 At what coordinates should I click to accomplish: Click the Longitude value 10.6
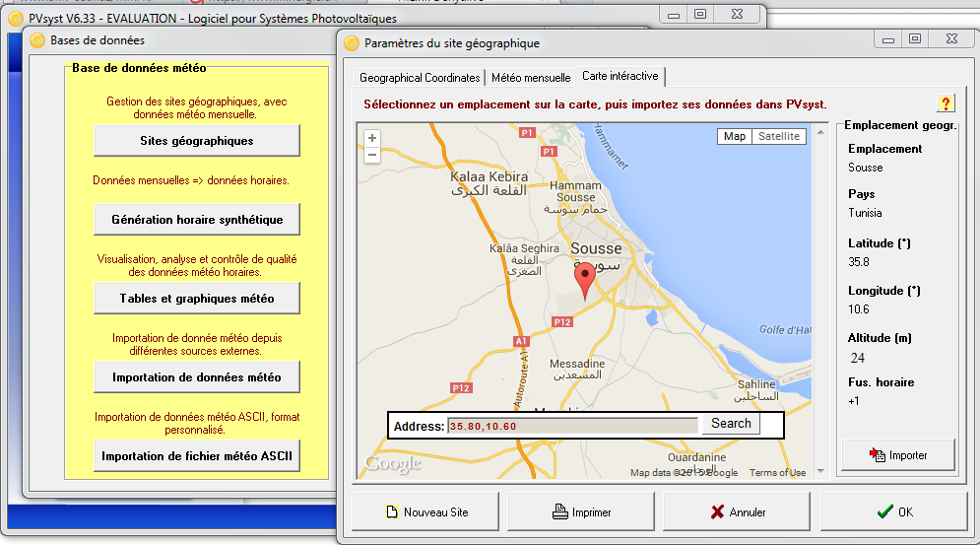pyautogui.click(x=859, y=309)
